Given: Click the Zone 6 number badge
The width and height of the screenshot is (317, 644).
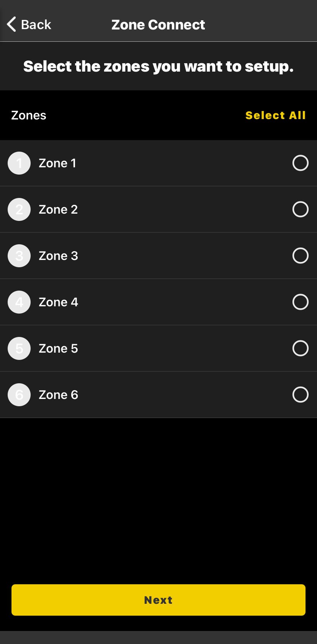Looking at the screenshot, I should click(x=19, y=395).
